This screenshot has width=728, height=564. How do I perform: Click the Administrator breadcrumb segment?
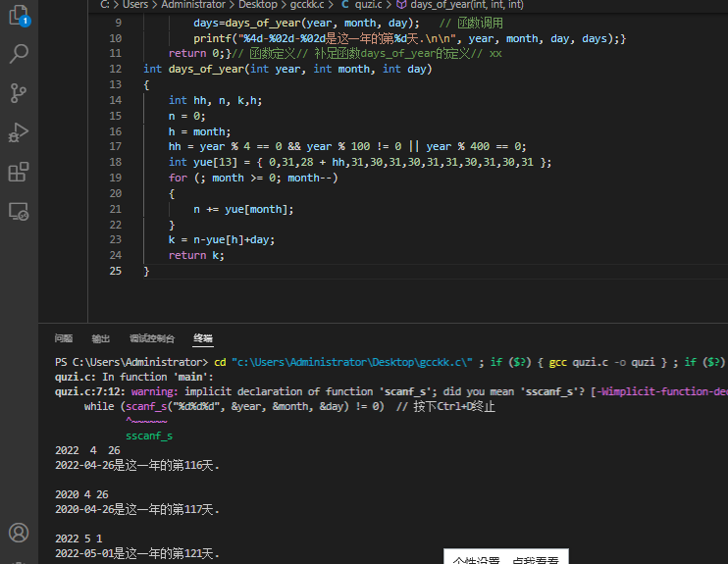pos(193,5)
